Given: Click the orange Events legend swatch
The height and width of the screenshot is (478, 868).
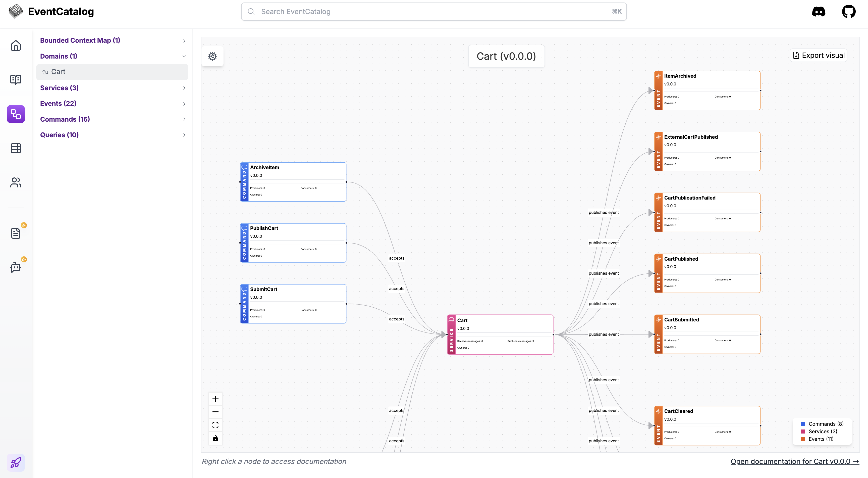Looking at the screenshot, I should pyautogui.click(x=803, y=439).
